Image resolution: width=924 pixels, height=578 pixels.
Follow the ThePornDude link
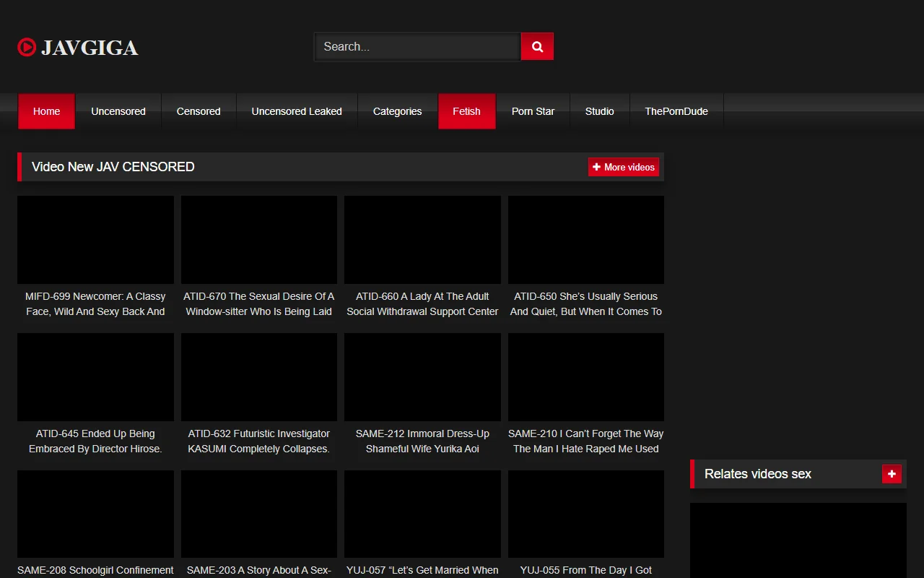pos(676,111)
